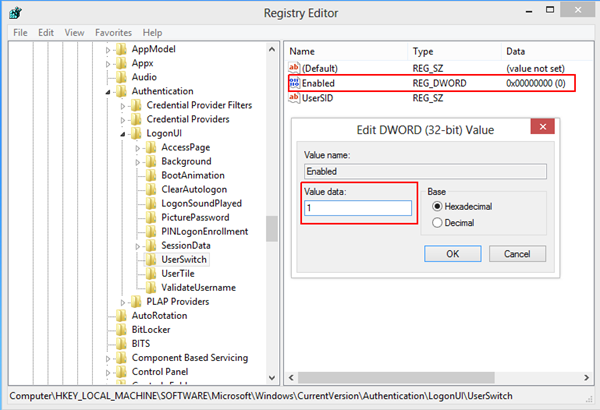Click the UserSID string value icon
The height and width of the screenshot is (410, 600).
click(x=295, y=98)
